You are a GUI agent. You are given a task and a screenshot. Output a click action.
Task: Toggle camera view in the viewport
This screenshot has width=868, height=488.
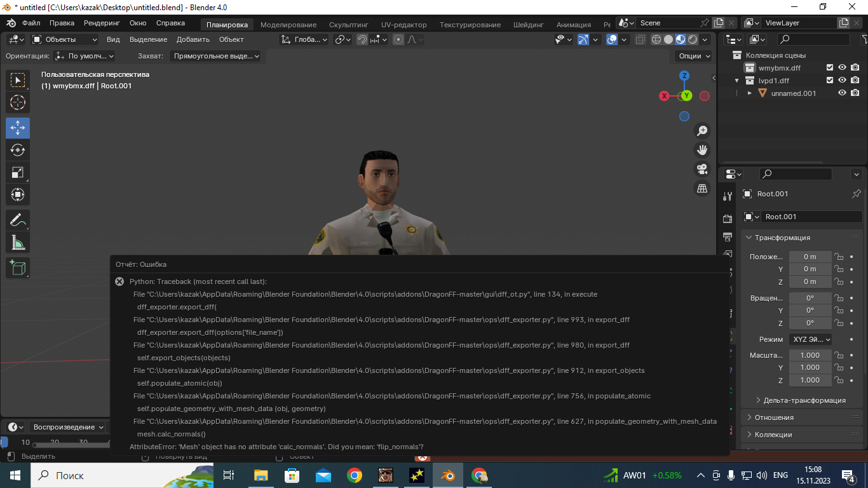pyautogui.click(x=702, y=169)
